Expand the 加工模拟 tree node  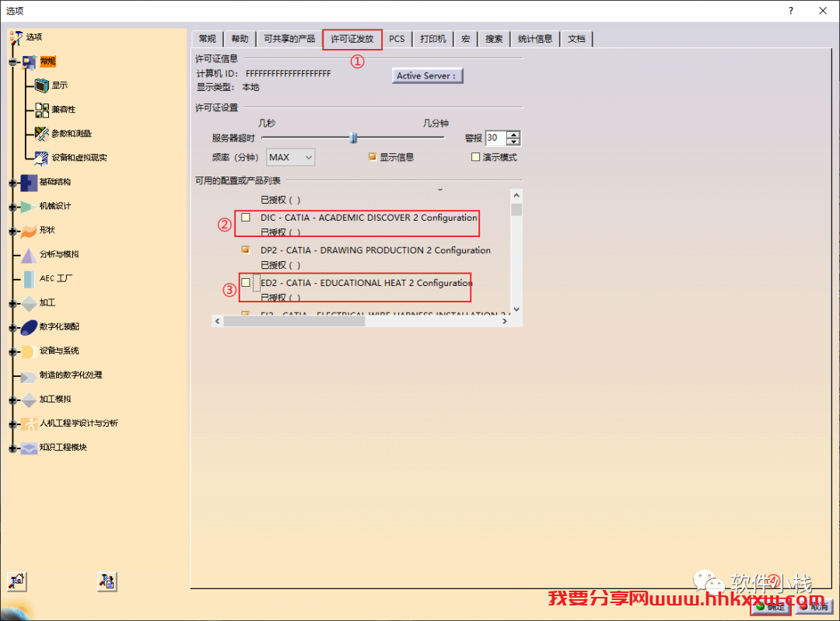[x=13, y=400]
